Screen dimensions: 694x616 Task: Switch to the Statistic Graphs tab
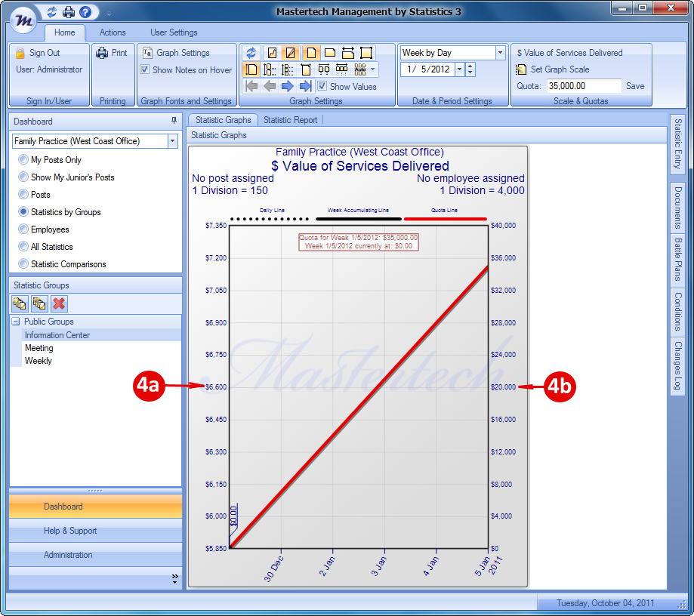[x=223, y=120]
